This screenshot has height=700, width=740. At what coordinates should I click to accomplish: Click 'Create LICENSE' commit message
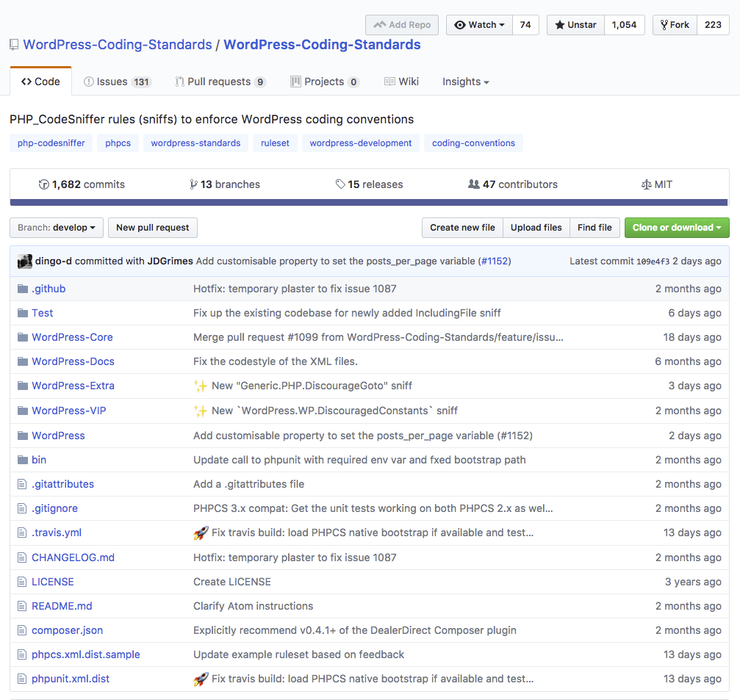pos(232,582)
